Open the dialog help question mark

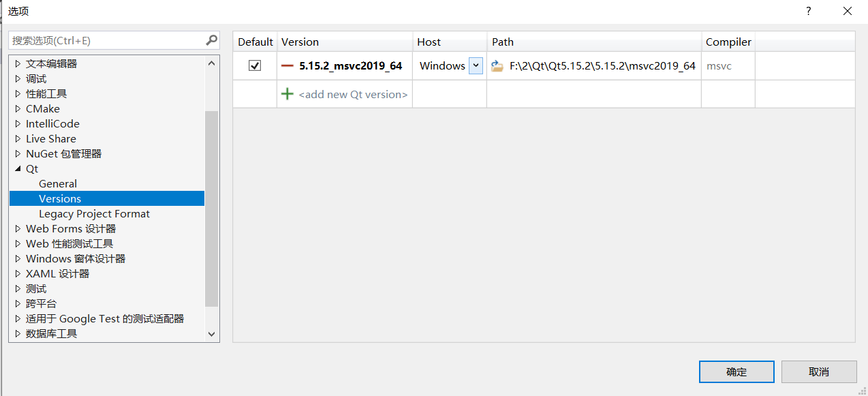[x=808, y=11]
